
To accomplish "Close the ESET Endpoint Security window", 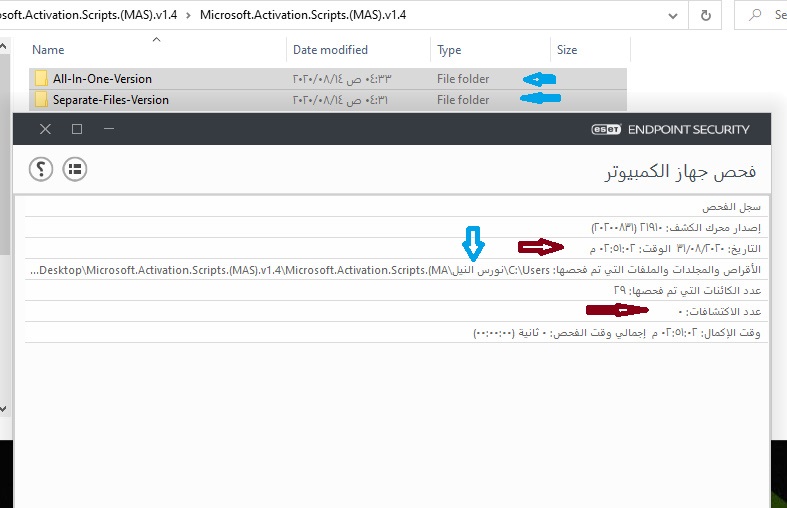I will [x=45, y=129].
